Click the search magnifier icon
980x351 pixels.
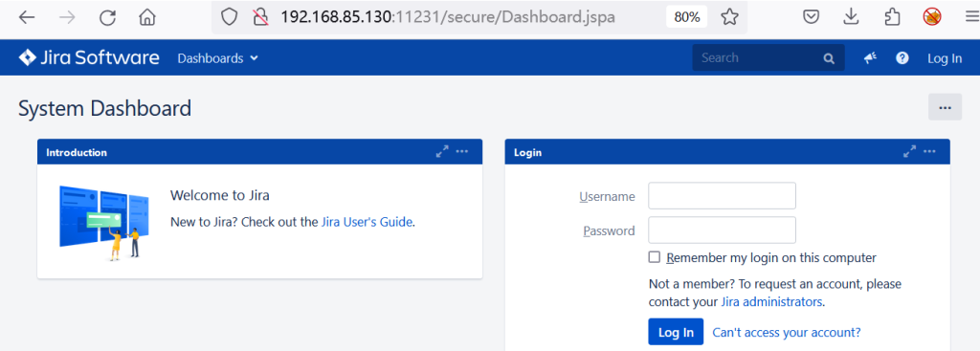[x=829, y=58]
